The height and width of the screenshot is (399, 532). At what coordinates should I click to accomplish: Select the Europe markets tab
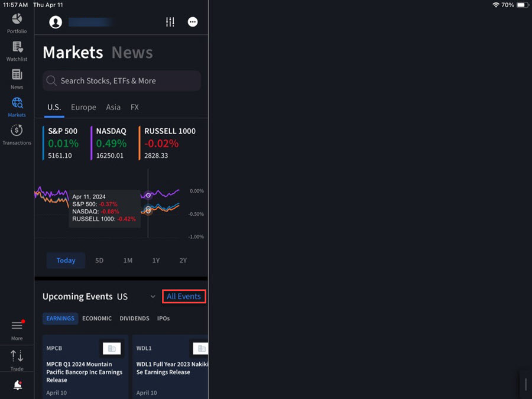[x=83, y=107]
